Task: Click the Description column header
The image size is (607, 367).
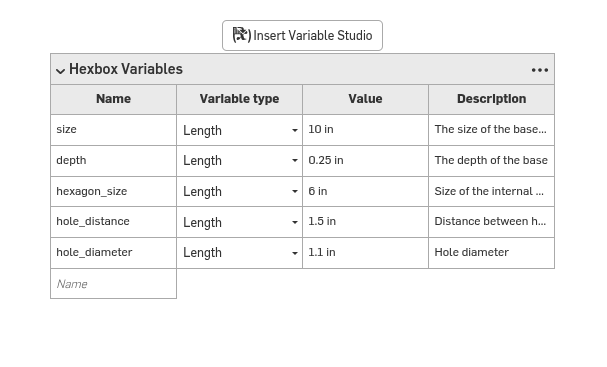Action: click(x=491, y=99)
